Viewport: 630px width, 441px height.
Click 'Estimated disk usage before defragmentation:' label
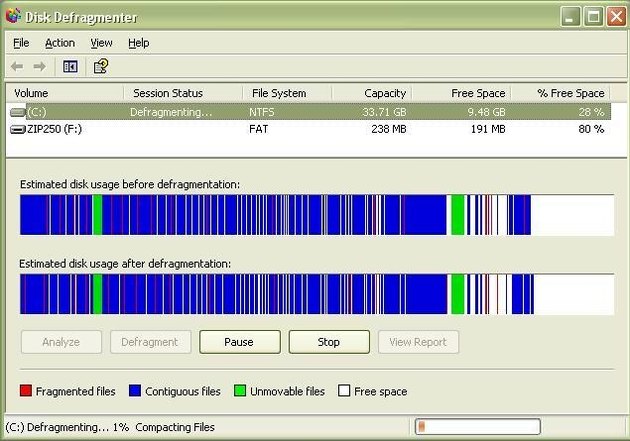[130, 184]
